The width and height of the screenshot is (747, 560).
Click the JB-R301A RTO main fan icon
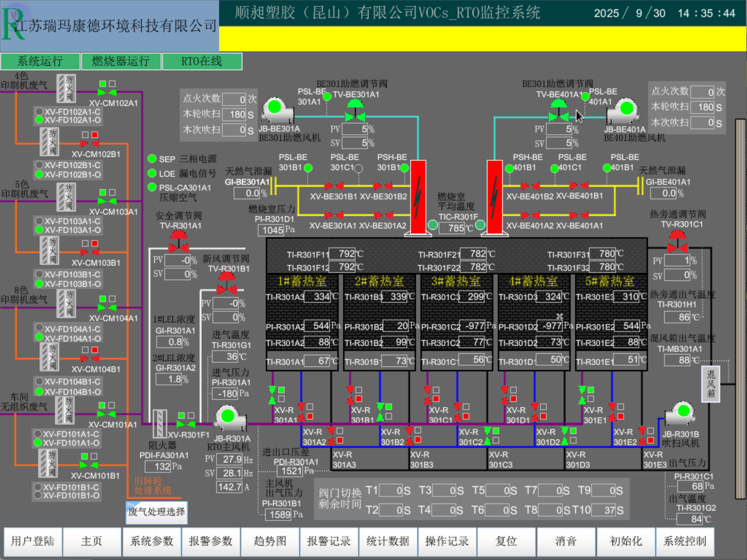(x=229, y=418)
